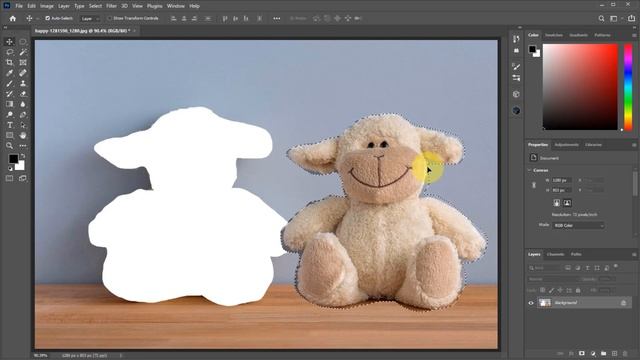Select the Eraser tool
This screenshot has height=360, width=640.
coord(23,94)
